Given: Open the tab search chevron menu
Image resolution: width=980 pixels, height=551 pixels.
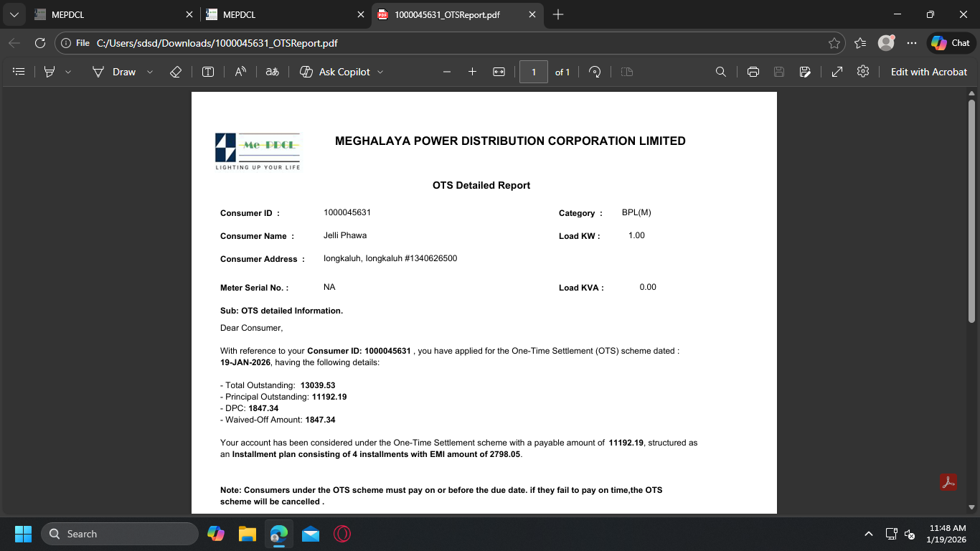Looking at the screenshot, I should 14,14.
